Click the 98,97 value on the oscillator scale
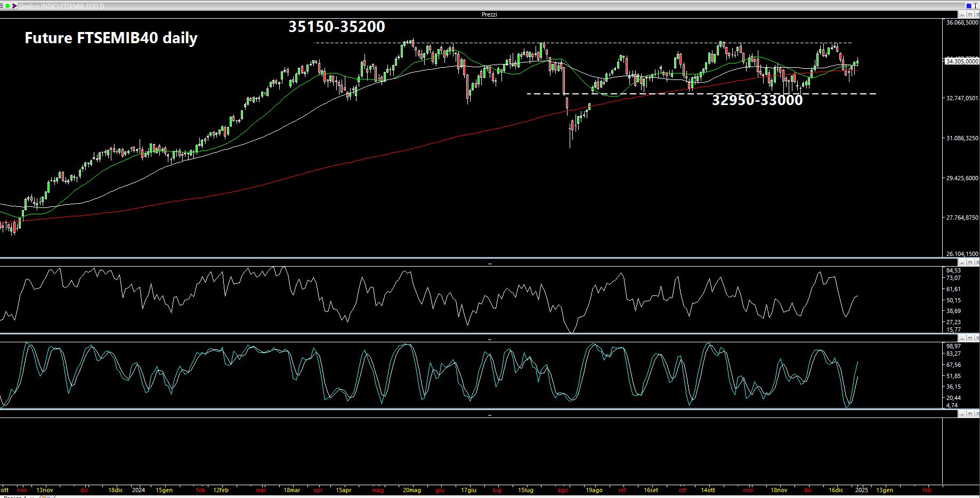This screenshot has height=498, width=980. coord(953,346)
